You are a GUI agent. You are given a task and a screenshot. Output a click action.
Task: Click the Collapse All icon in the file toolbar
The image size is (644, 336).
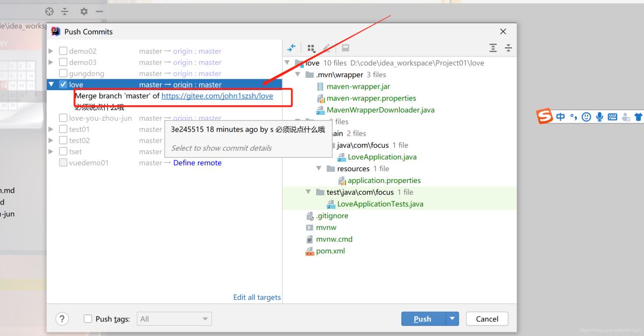[508, 48]
